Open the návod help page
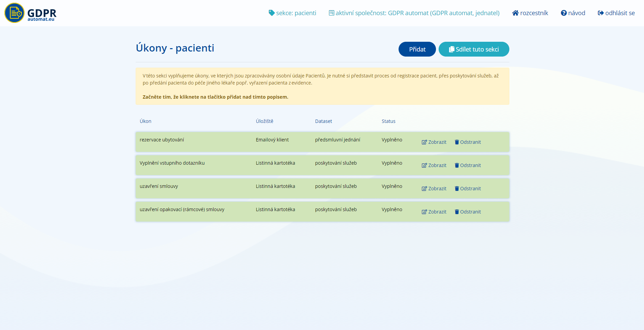Screen dimensions: 644x330 [573, 13]
